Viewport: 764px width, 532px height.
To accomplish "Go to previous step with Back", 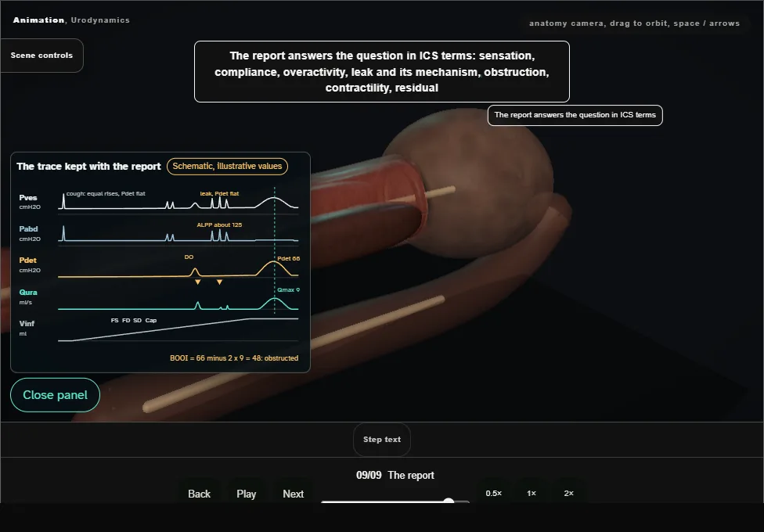I will tap(200, 494).
